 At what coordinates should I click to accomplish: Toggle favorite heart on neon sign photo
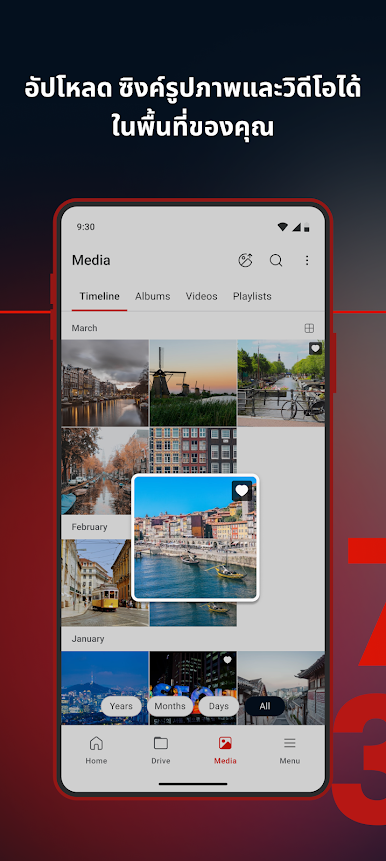pos(227,659)
